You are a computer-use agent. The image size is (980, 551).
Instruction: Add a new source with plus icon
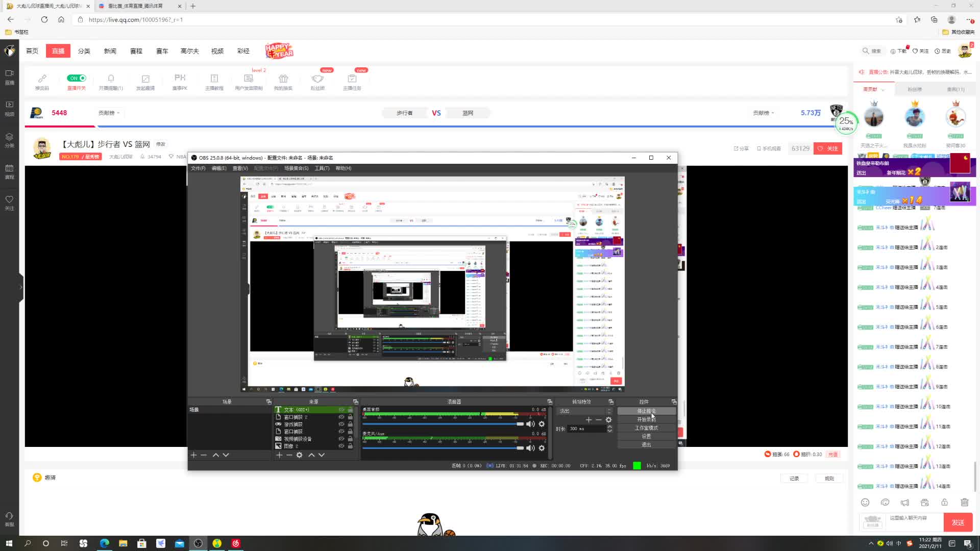pyautogui.click(x=279, y=455)
